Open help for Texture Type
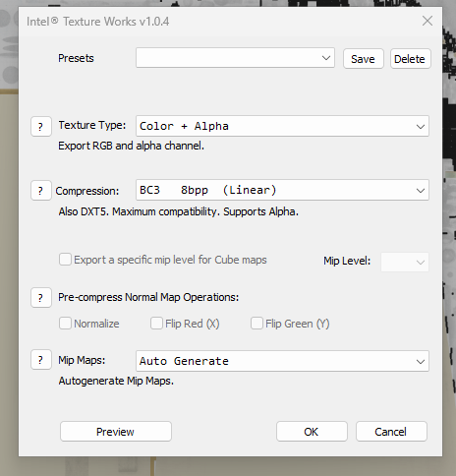Image resolution: width=456 pixels, height=476 pixels. (x=41, y=126)
